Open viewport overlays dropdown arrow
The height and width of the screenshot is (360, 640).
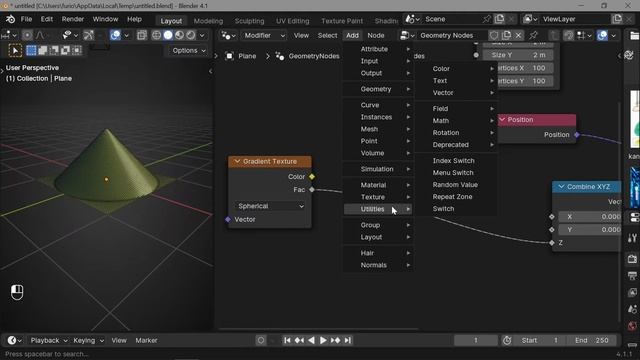(127, 36)
